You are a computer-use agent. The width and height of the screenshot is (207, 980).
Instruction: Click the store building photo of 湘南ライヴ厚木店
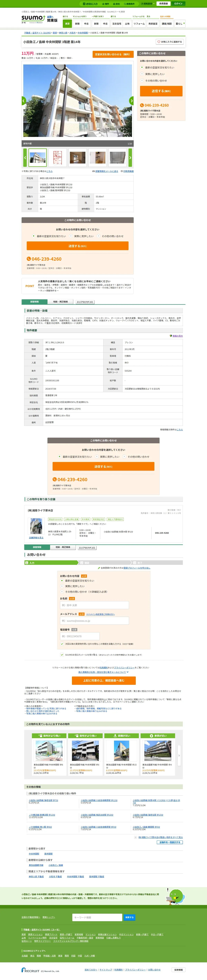36,526
